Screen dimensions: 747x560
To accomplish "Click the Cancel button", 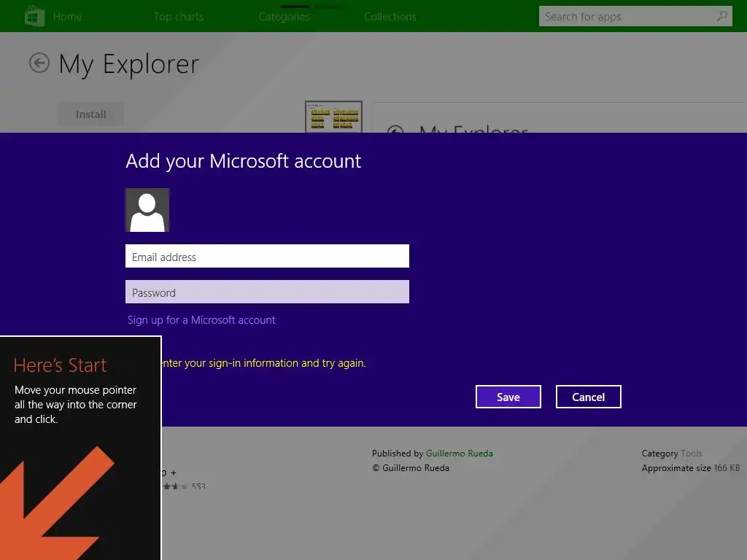I will click(589, 397).
